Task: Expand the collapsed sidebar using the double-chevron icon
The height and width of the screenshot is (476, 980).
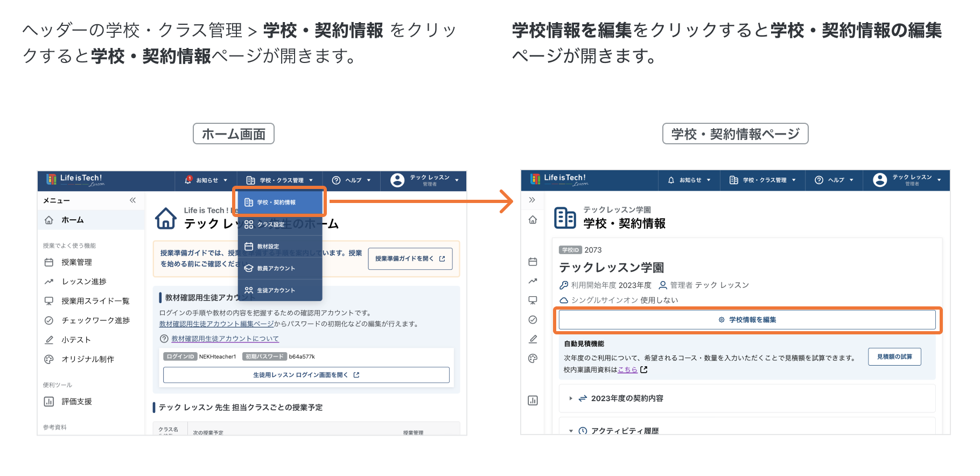Action: 532,200
